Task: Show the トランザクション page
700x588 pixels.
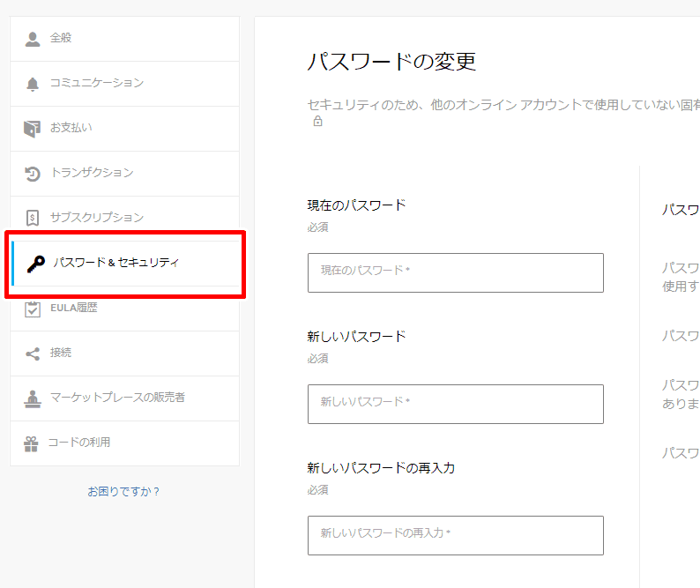Action: [124, 174]
